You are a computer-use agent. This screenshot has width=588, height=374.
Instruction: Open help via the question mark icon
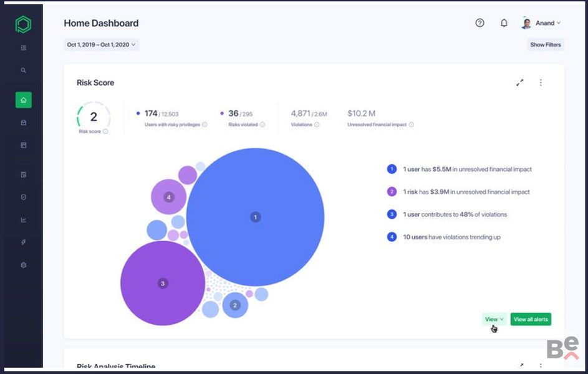480,23
